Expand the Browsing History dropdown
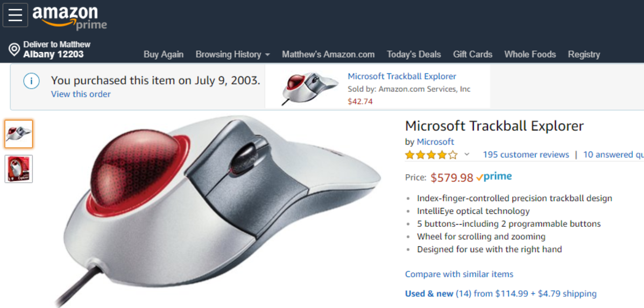Screen dimensions: 644x308 232,54
